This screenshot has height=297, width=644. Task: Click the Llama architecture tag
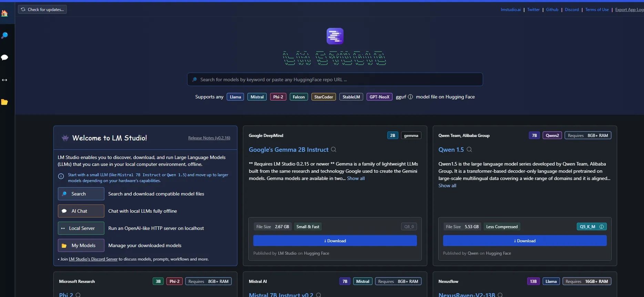point(235,97)
